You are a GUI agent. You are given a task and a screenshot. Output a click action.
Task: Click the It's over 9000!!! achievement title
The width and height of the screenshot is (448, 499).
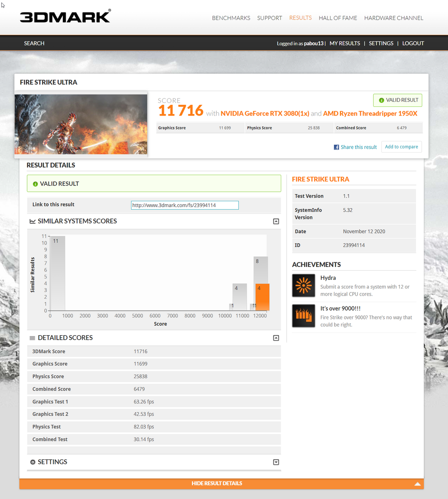[340, 309]
